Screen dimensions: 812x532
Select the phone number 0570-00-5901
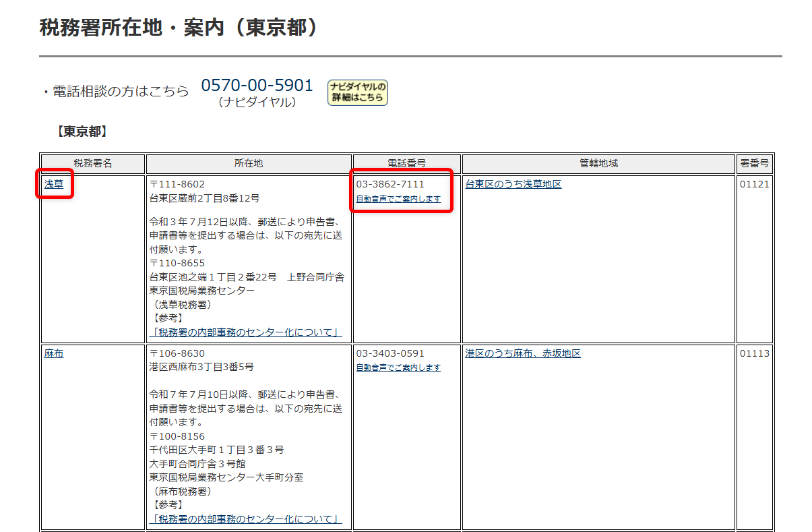click(x=257, y=86)
